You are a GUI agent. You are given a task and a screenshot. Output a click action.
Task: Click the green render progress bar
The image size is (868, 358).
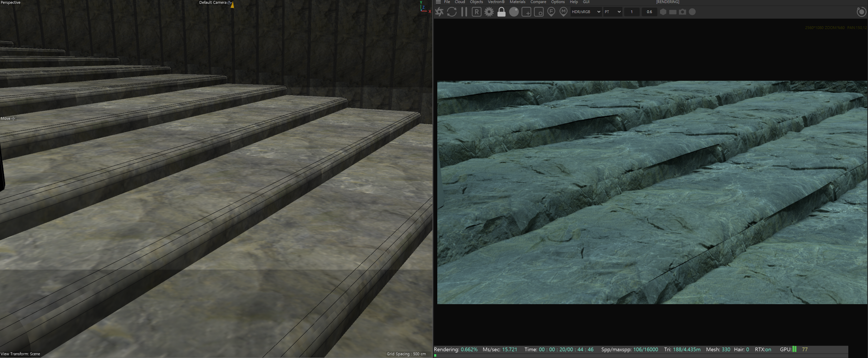tap(435, 355)
